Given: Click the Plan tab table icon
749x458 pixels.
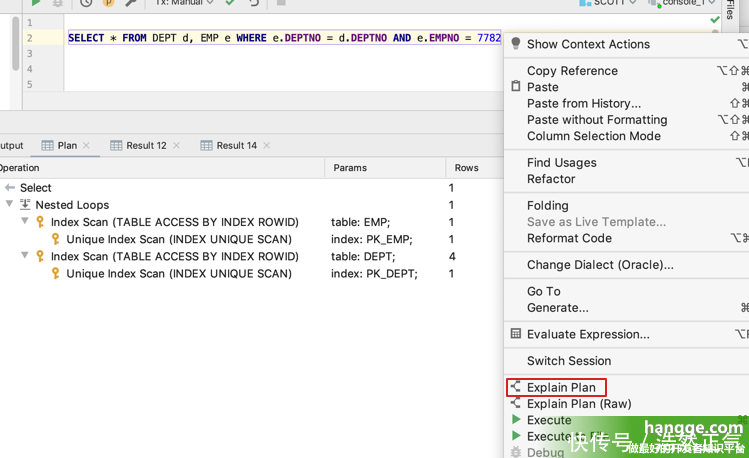Looking at the screenshot, I should click(47, 146).
